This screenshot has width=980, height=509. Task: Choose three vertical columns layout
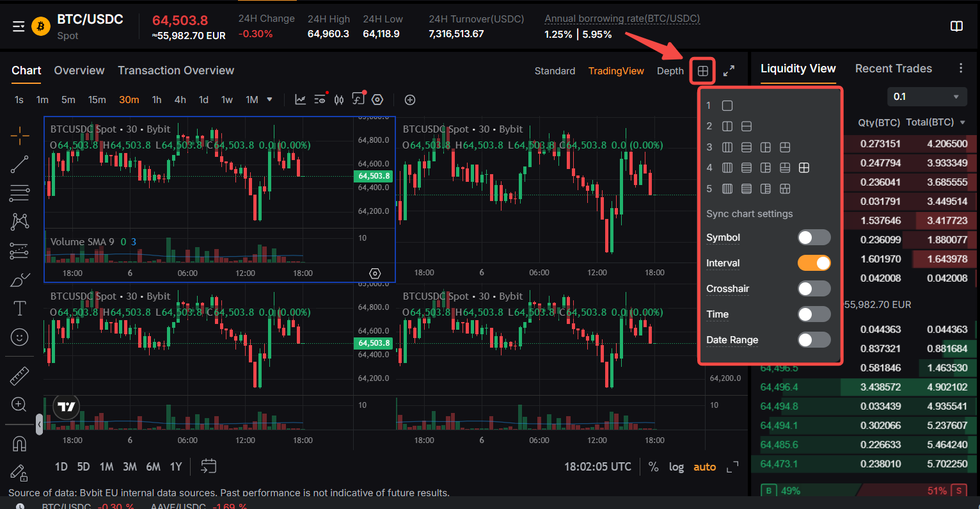[727, 147]
